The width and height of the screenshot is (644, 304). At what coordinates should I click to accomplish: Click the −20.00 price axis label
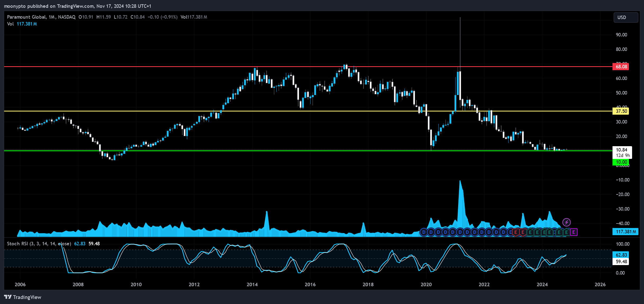pyautogui.click(x=622, y=194)
